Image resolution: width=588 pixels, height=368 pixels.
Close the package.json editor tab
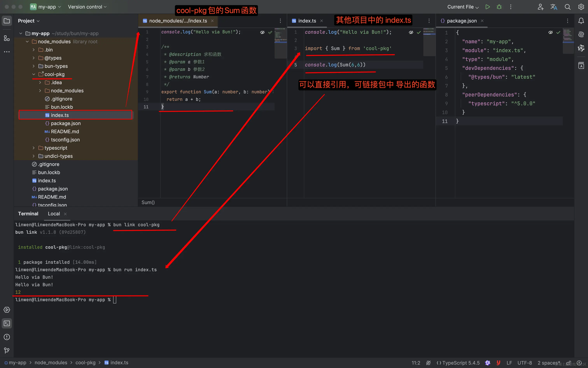tap(482, 21)
